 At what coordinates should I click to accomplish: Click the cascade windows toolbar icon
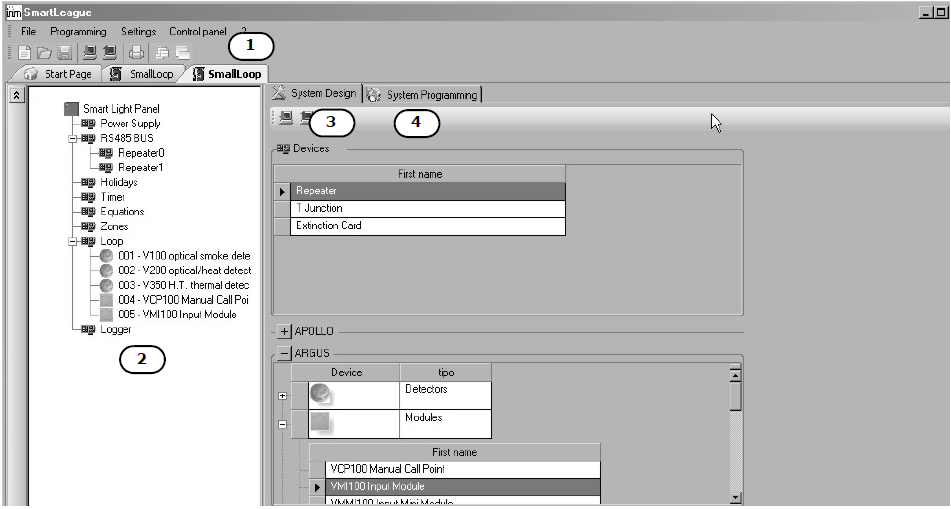coord(163,53)
